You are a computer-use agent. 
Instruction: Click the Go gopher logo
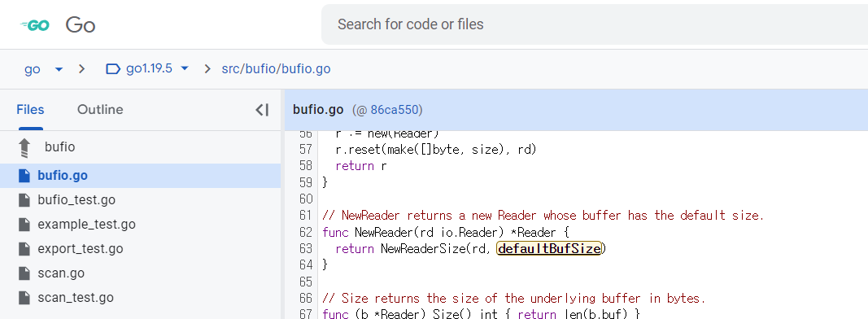point(35,25)
